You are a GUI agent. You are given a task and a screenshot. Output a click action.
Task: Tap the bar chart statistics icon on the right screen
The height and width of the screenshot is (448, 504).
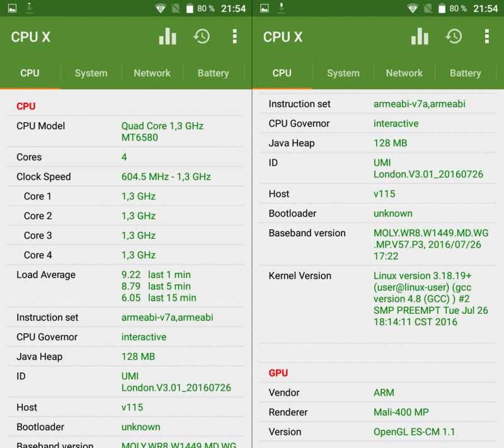coord(420,37)
